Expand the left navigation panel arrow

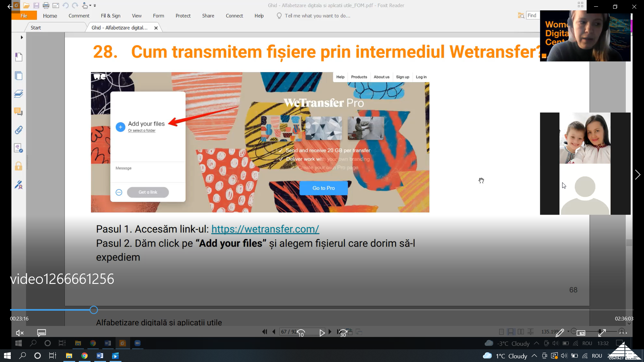point(22,37)
